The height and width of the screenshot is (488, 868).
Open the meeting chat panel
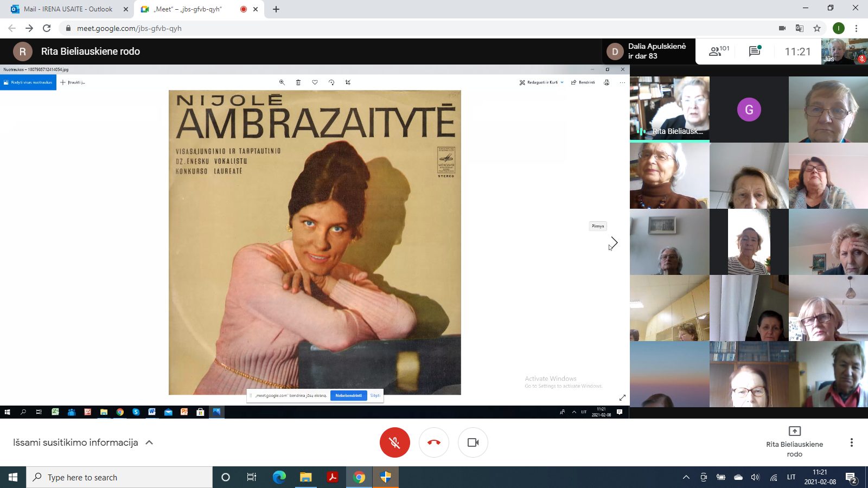(755, 52)
